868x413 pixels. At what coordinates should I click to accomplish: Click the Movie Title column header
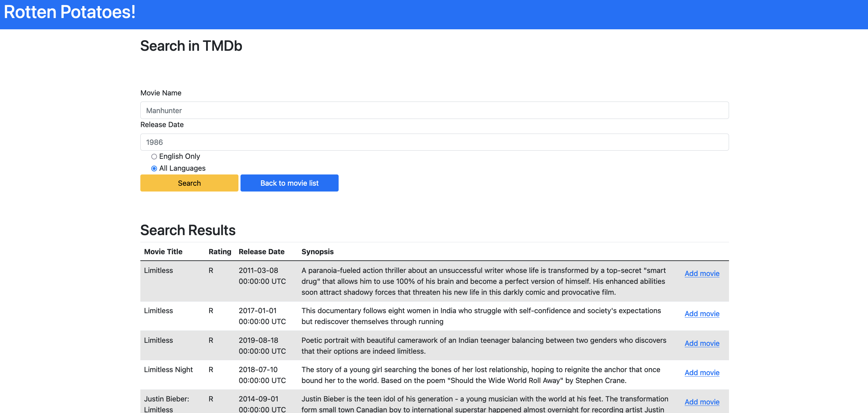[163, 251]
